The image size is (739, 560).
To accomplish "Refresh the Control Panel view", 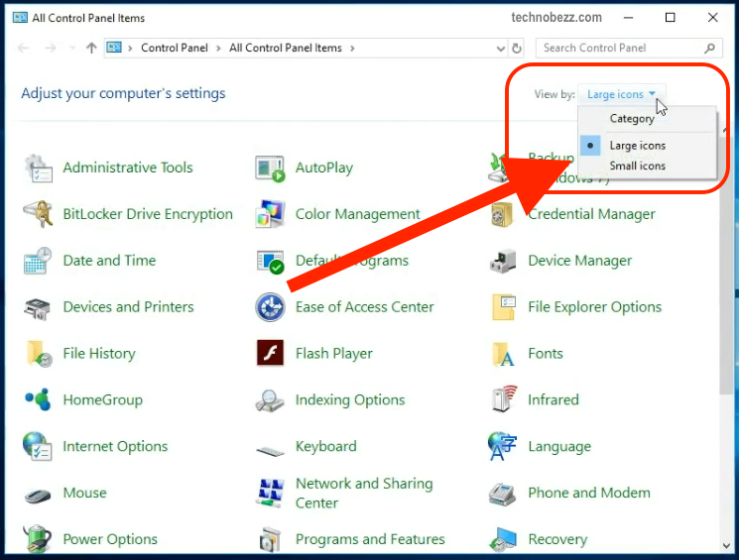I will point(517,48).
